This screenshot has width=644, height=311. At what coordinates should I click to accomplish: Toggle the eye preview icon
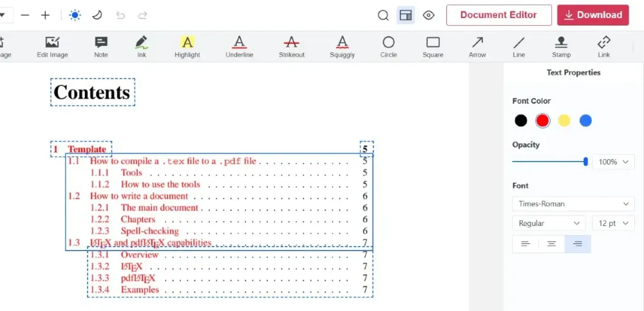tap(428, 15)
